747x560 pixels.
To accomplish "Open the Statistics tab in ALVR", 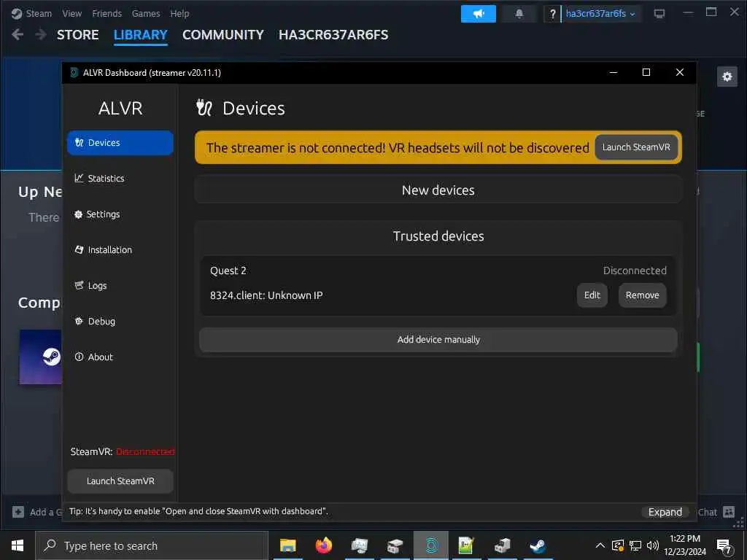I will (120, 179).
